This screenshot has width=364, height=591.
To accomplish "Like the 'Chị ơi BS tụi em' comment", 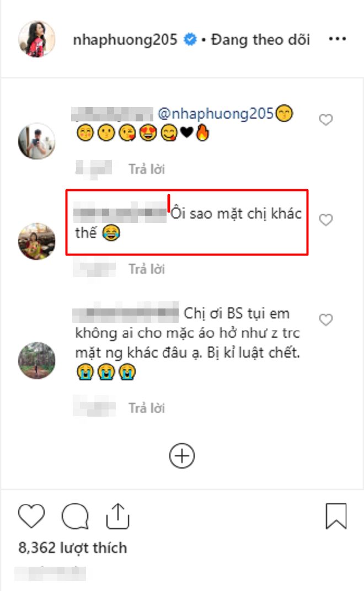I will 326,320.
